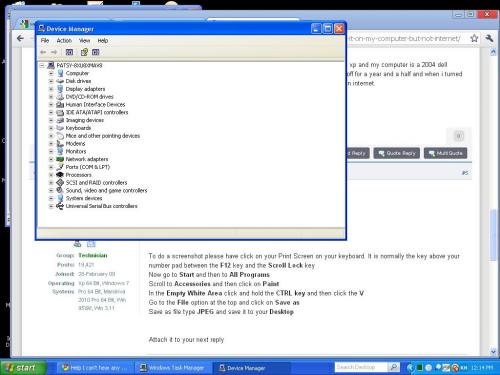Open the Help menu
The image size is (500, 375).
pyautogui.click(x=103, y=41)
